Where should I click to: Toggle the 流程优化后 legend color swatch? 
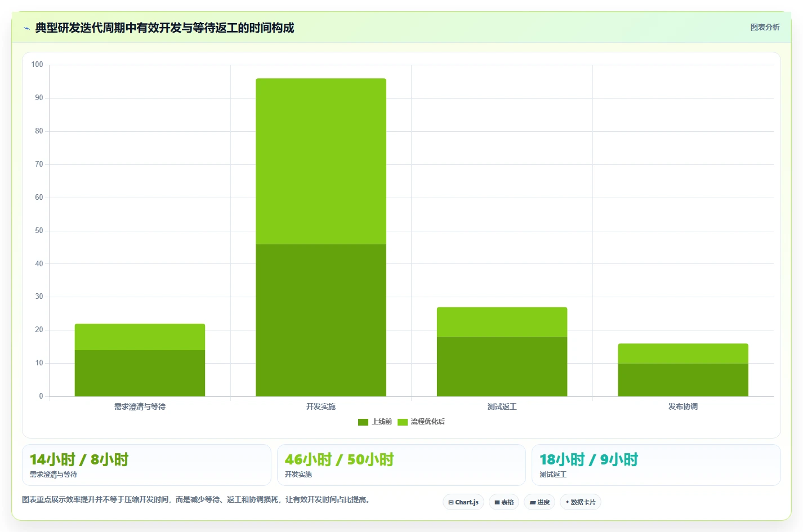403,422
